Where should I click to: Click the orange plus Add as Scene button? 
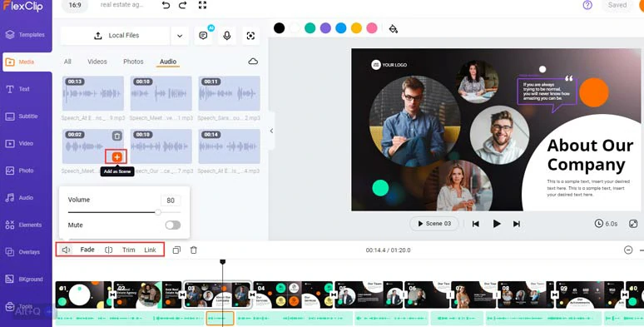click(117, 157)
